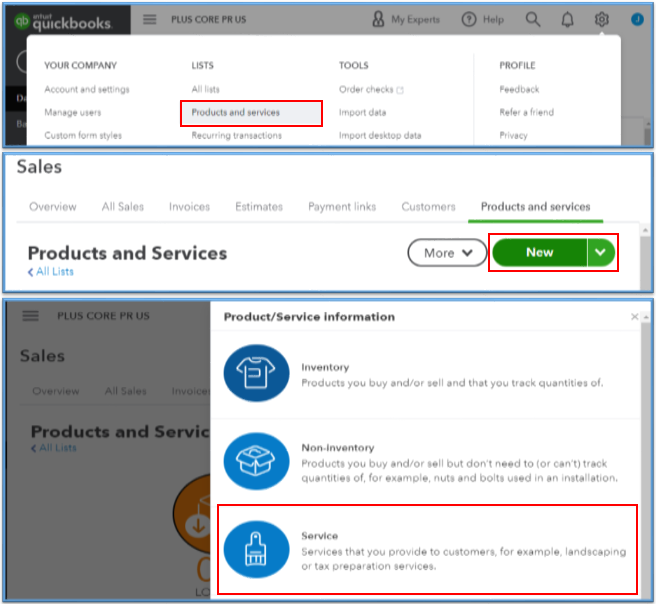Click the Help question mark icon
The image size is (656, 604).
tap(469, 19)
